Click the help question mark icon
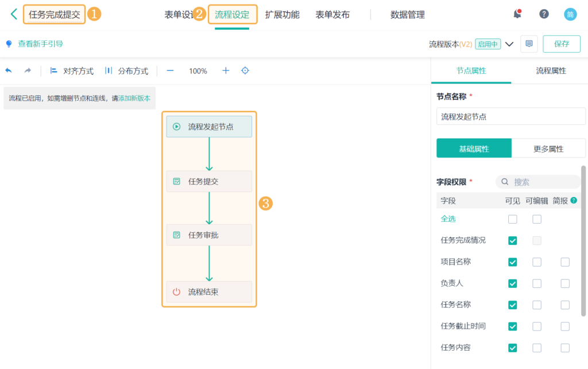588x369 pixels. pyautogui.click(x=544, y=13)
